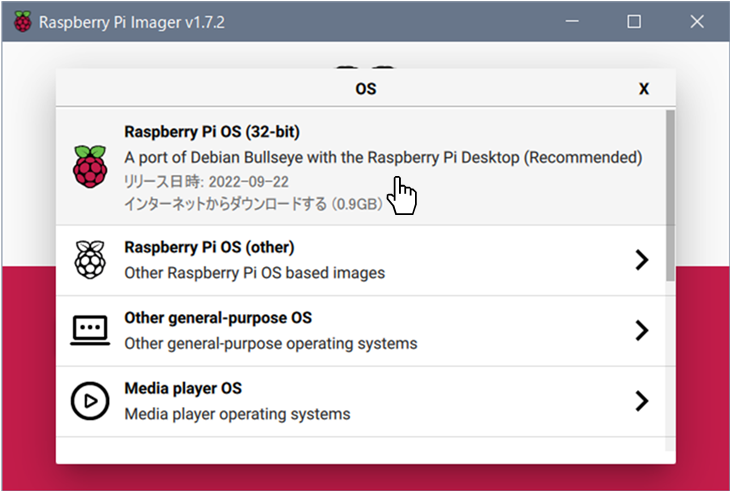Open the Raspberry Pi OS (other) entry
The height and width of the screenshot is (493, 732).
[x=360, y=260]
